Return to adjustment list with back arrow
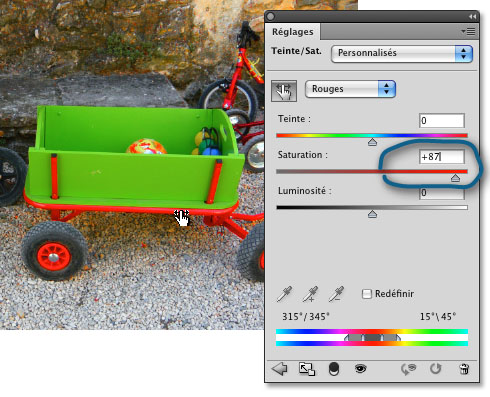The height and width of the screenshot is (397, 490). click(x=279, y=369)
